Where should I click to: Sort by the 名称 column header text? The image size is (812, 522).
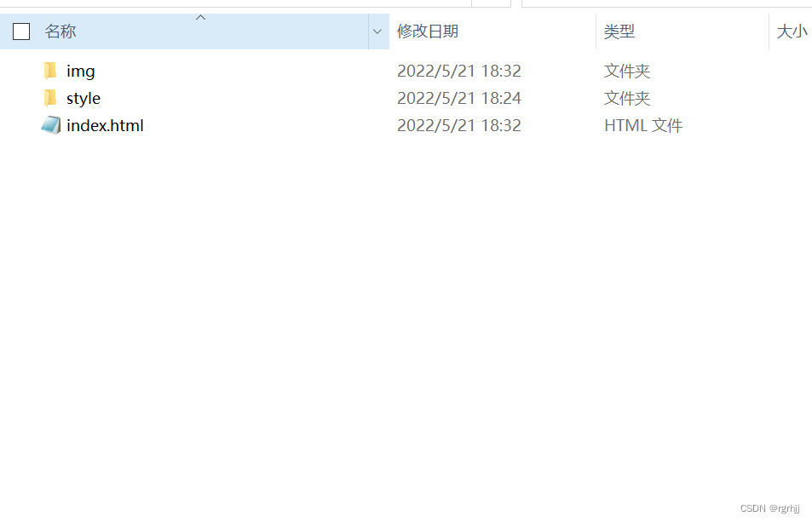click(x=60, y=32)
